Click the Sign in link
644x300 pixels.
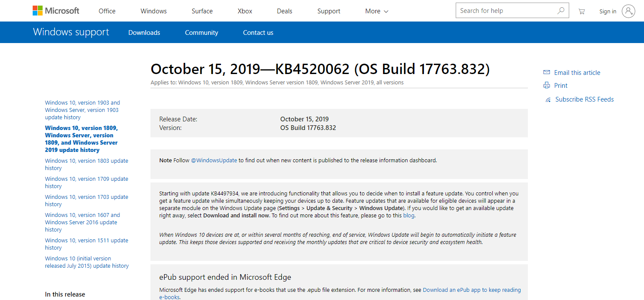pyautogui.click(x=607, y=12)
